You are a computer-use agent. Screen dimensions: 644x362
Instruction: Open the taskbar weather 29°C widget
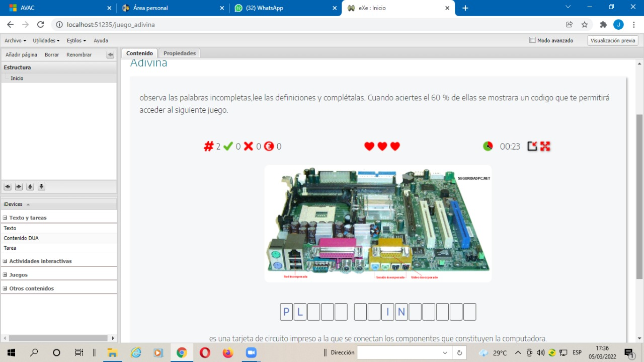[x=493, y=353]
